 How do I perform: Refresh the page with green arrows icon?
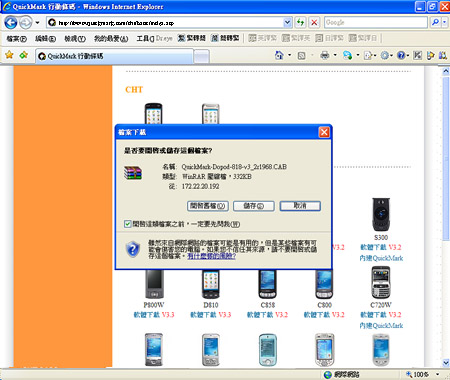click(300, 23)
